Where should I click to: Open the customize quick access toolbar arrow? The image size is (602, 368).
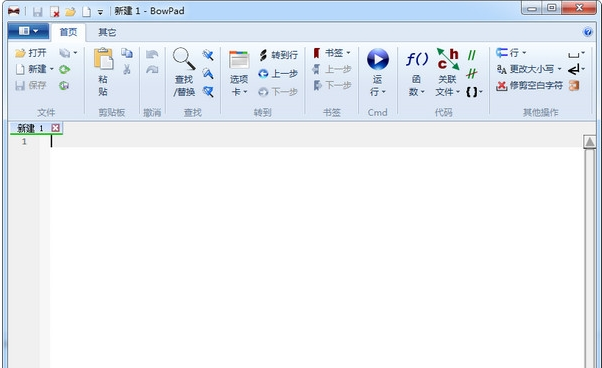pos(100,12)
